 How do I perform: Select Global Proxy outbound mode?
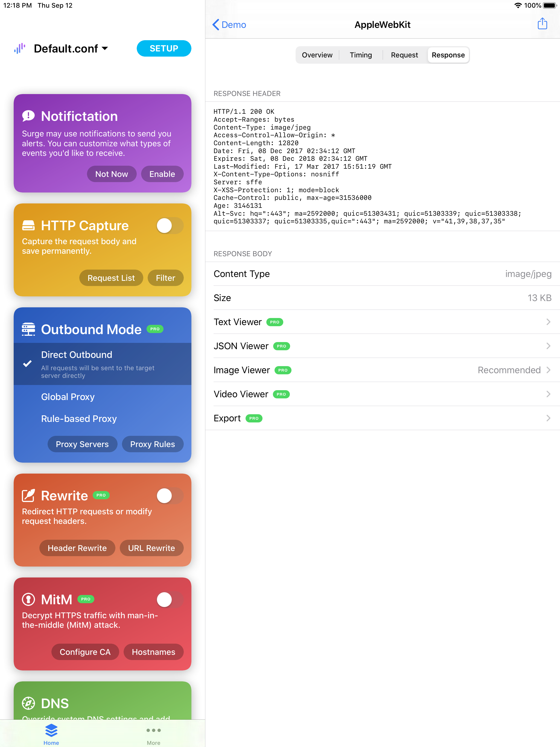(68, 397)
